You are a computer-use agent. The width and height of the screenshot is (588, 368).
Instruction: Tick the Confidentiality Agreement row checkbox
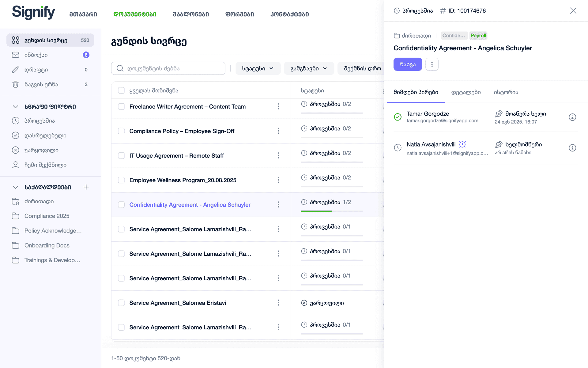tap(121, 205)
